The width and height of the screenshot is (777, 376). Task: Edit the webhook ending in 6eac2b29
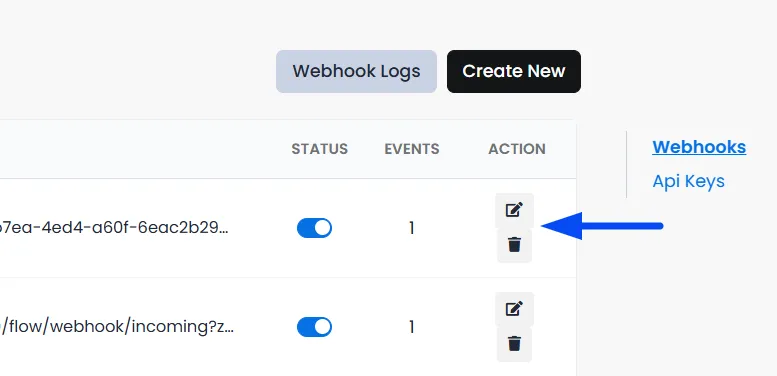point(514,210)
